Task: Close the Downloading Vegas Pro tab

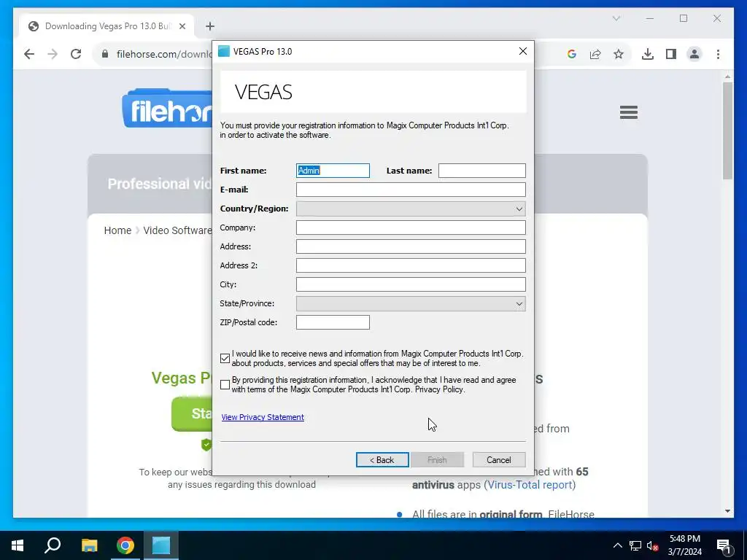Action: [x=182, y=26]
